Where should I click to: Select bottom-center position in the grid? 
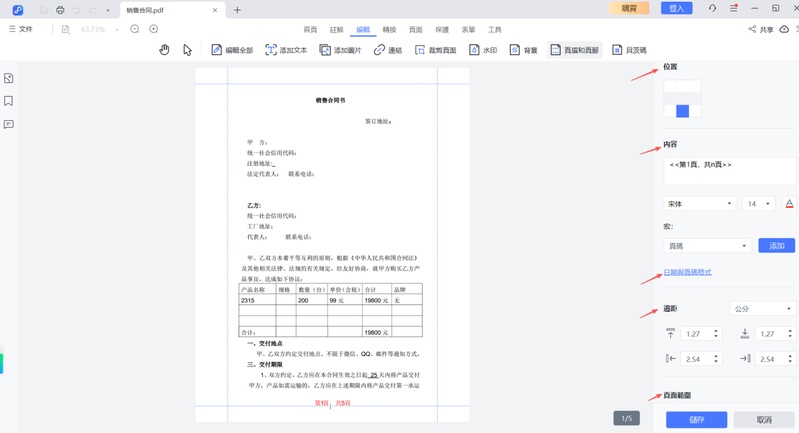[682, 111]
